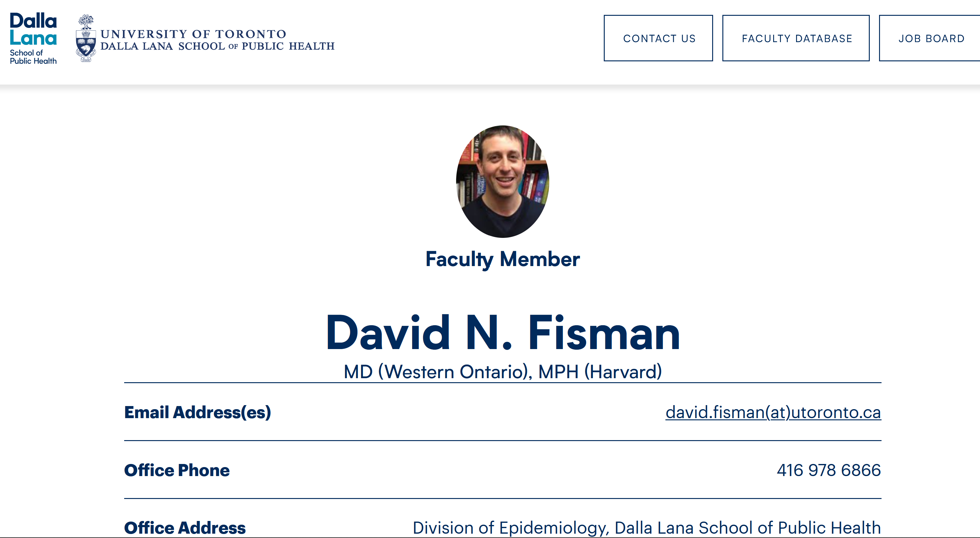This screenshot has width=980, height=538.
Task: Click the "School of Public Health" text under Dalla Lana logo
Action: pyautogui.click(x=33, y=57)
